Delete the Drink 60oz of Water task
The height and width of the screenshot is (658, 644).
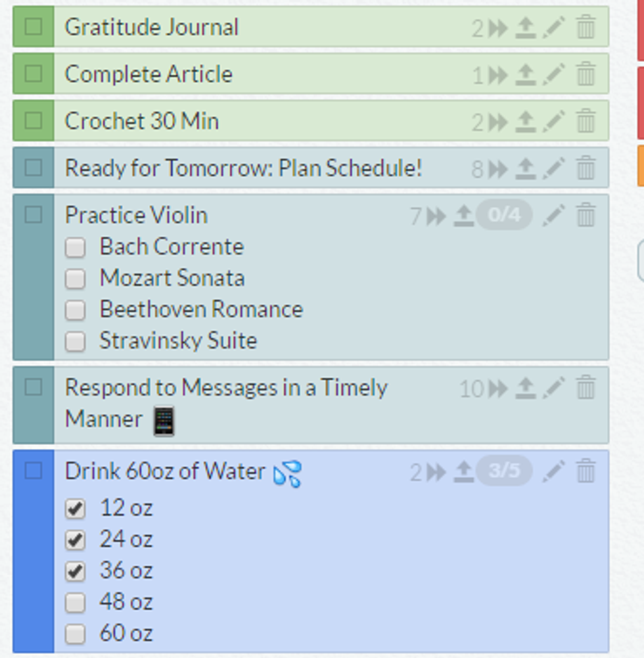[586, 471]
